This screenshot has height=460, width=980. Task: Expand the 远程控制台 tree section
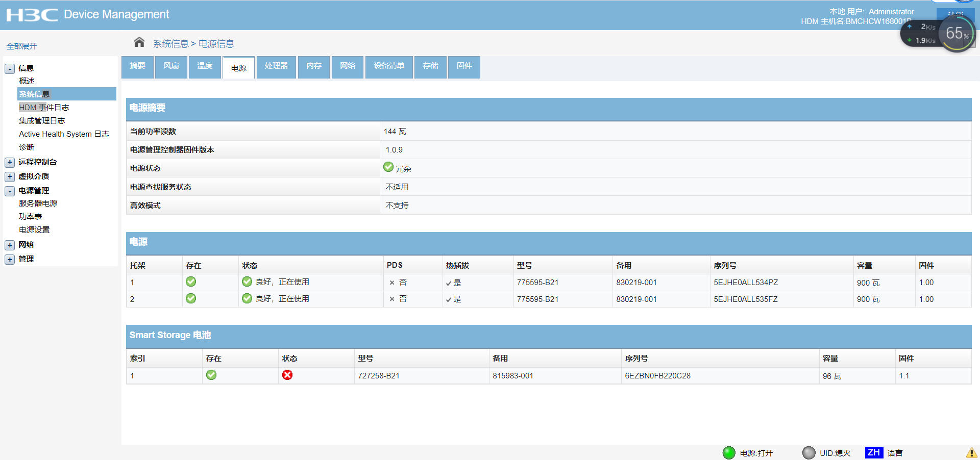click(10, 162)
